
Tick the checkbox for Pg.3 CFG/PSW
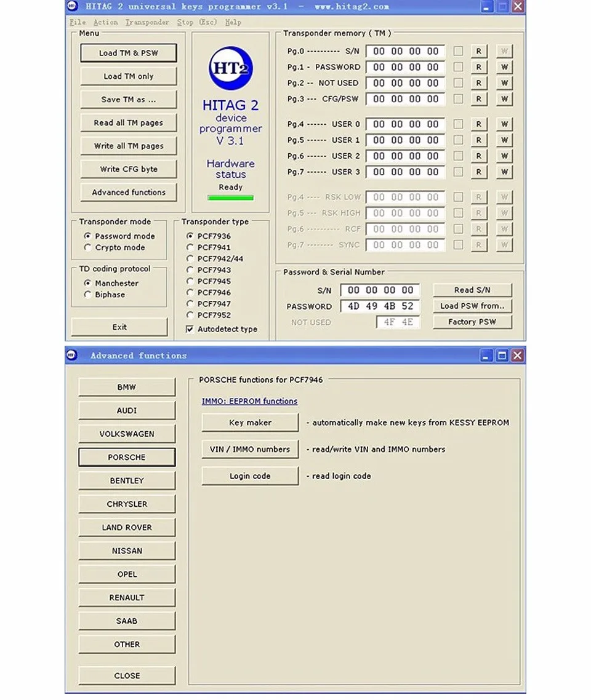[458, 99]
